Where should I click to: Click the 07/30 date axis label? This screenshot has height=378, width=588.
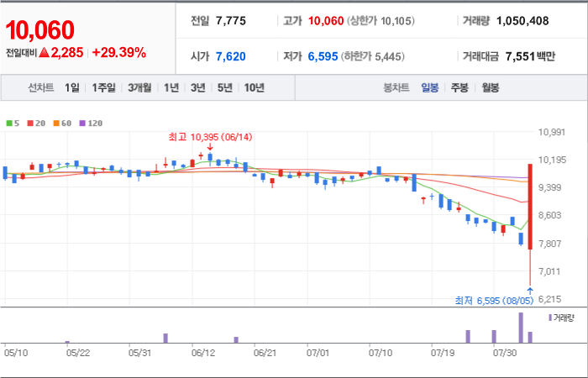pos(504,354)
